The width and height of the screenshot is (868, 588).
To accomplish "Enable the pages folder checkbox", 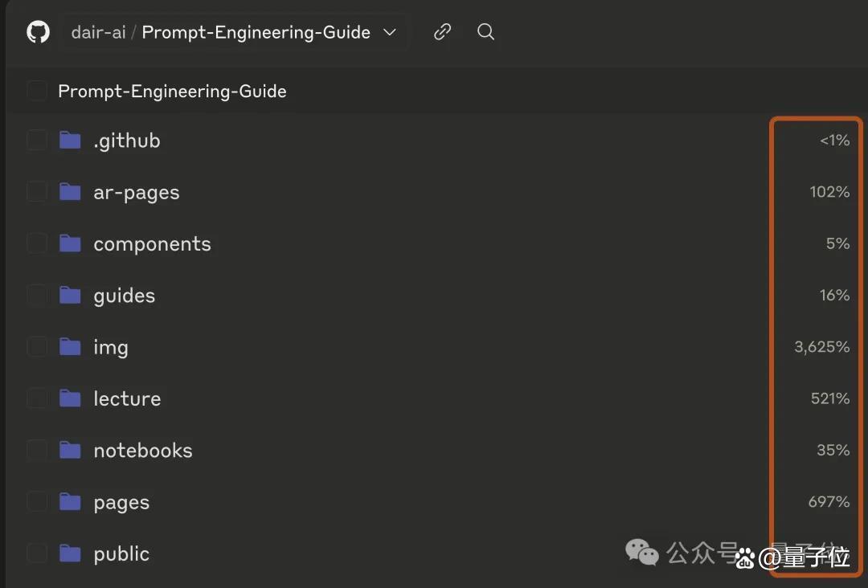I will pyautogui.click(x=37, y=502).
